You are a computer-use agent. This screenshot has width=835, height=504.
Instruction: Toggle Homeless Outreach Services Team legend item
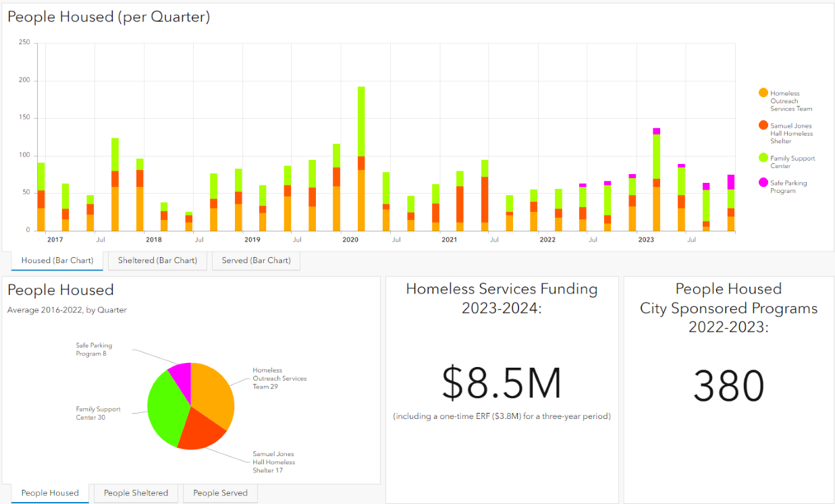(x=790, y=101)
